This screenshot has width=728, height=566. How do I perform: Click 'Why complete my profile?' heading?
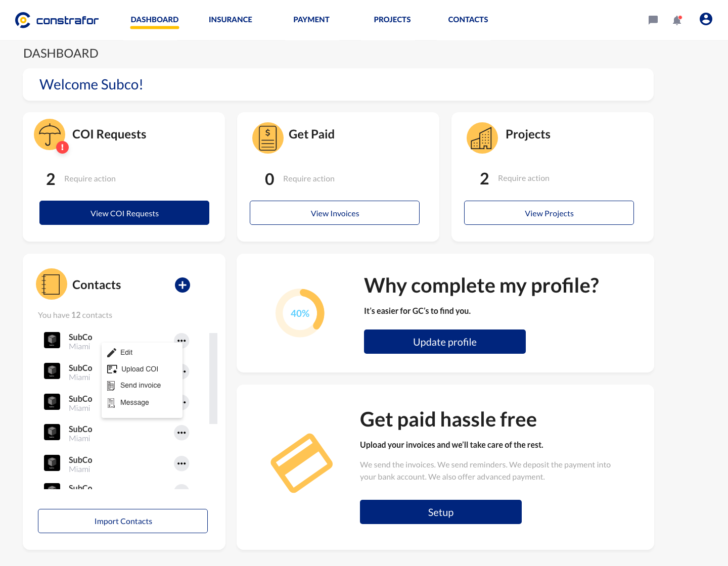pyautogui.click(x=481, y=286)
